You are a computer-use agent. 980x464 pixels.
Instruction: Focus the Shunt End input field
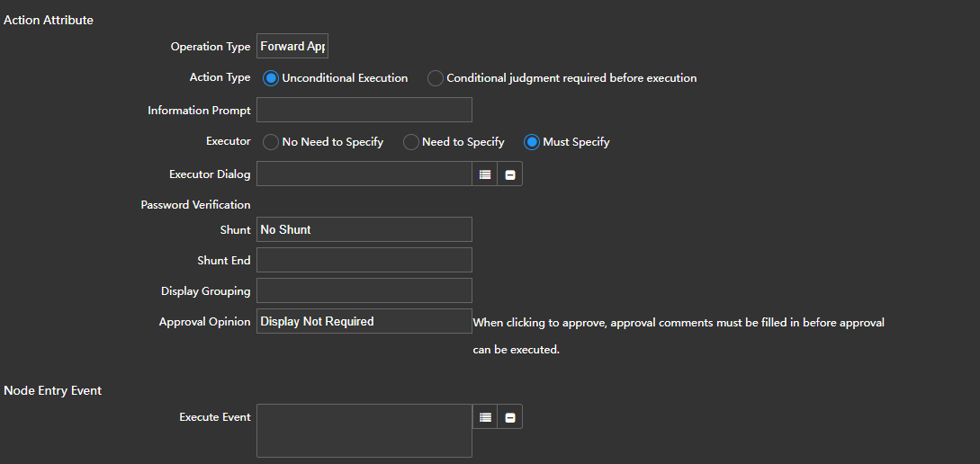364,261
